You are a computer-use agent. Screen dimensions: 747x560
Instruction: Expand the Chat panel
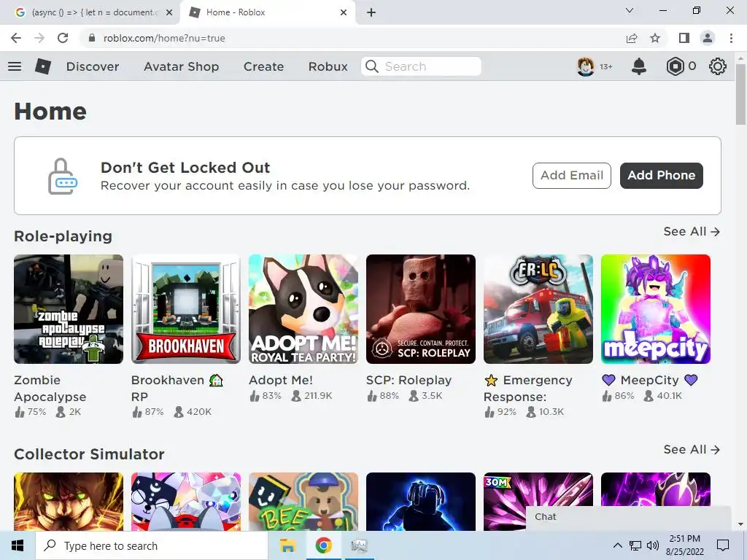(628, 517)
